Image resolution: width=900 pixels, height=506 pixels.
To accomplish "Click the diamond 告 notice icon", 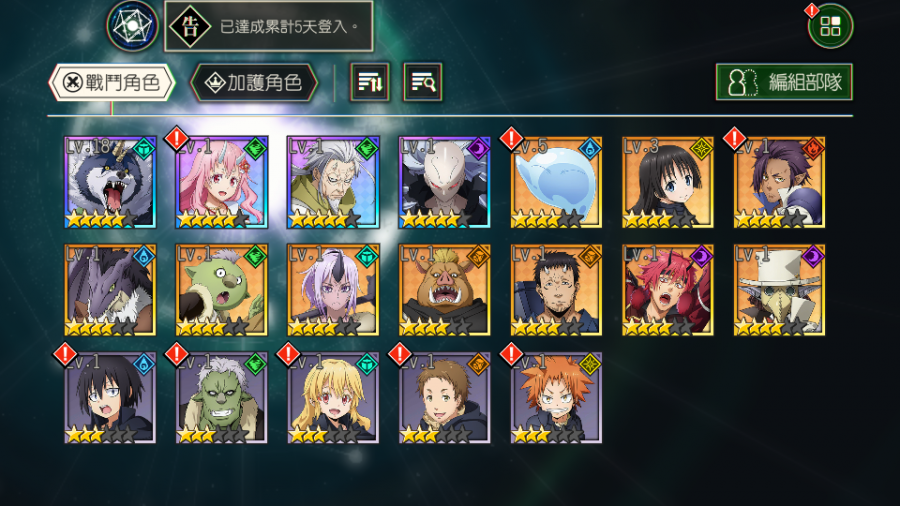I will tap(190, 26).
